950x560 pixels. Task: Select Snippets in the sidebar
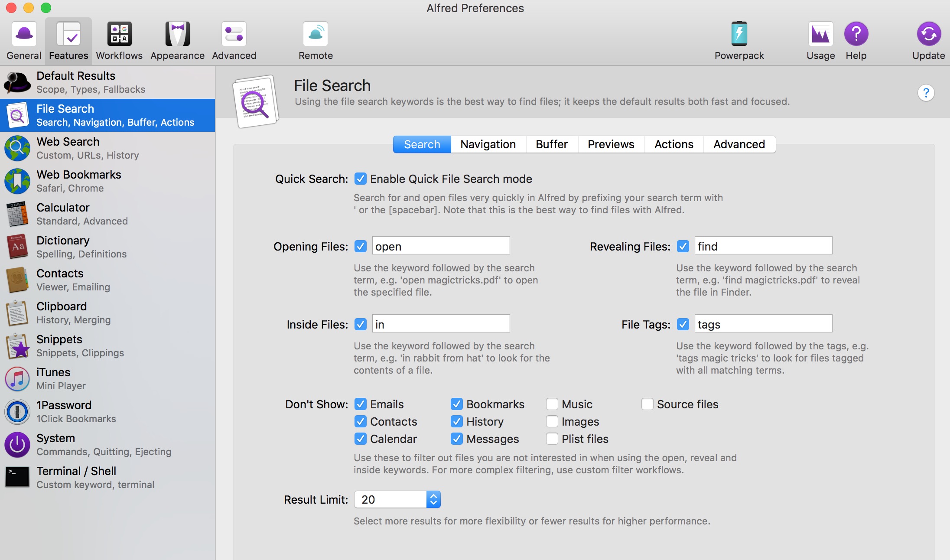click(107, 346)
